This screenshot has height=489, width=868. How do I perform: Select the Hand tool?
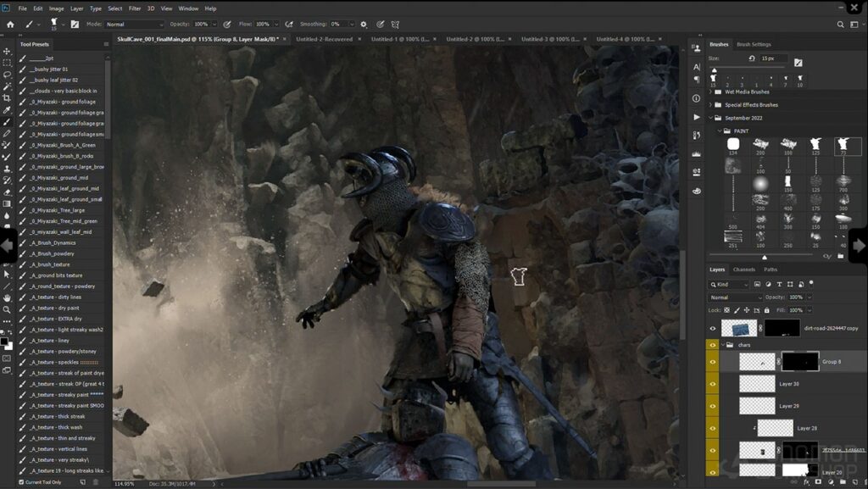pos(7,297)
